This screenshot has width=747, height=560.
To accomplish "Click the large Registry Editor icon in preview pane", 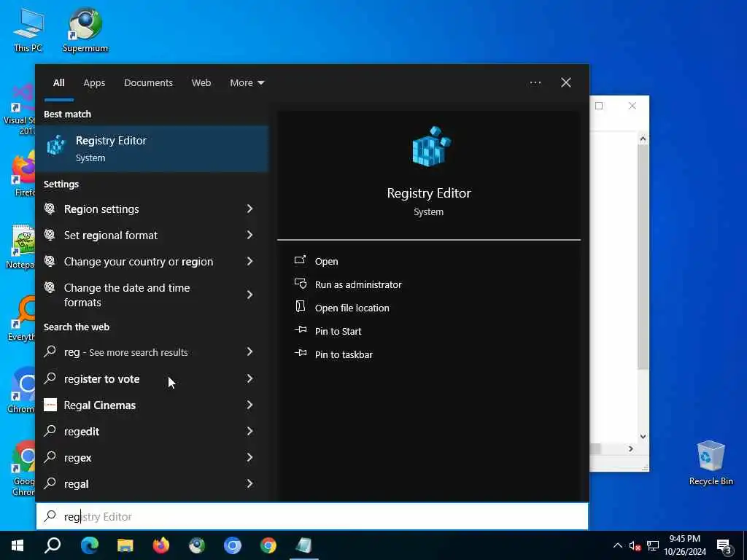I will coord(431,147).
